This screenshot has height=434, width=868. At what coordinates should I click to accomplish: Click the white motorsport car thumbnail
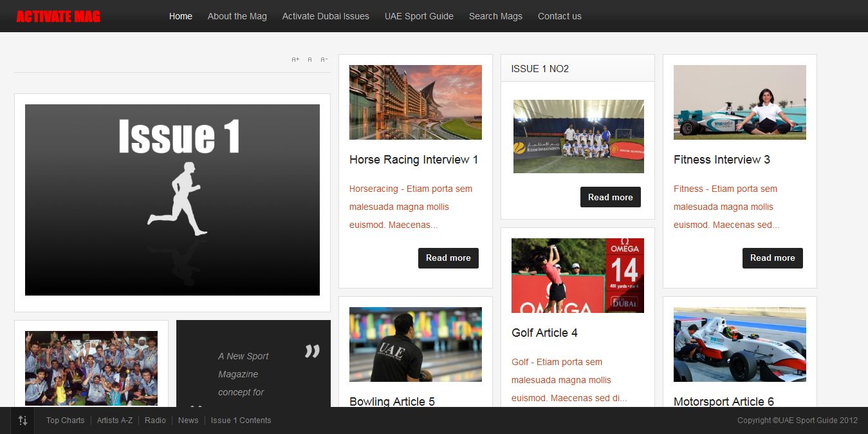coord(740,344)
